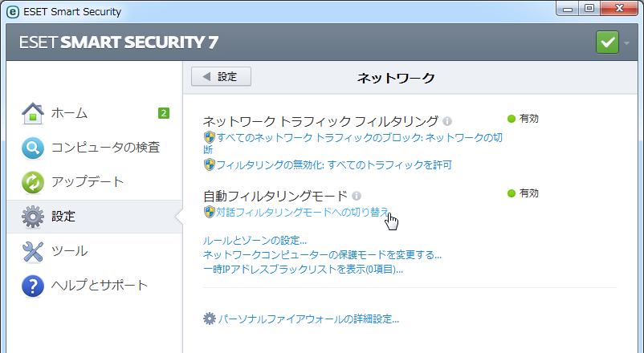Select コンピュータの検査 in the sidebar
This screenshot has height=353, width=644.
click(x=105, y=148)
